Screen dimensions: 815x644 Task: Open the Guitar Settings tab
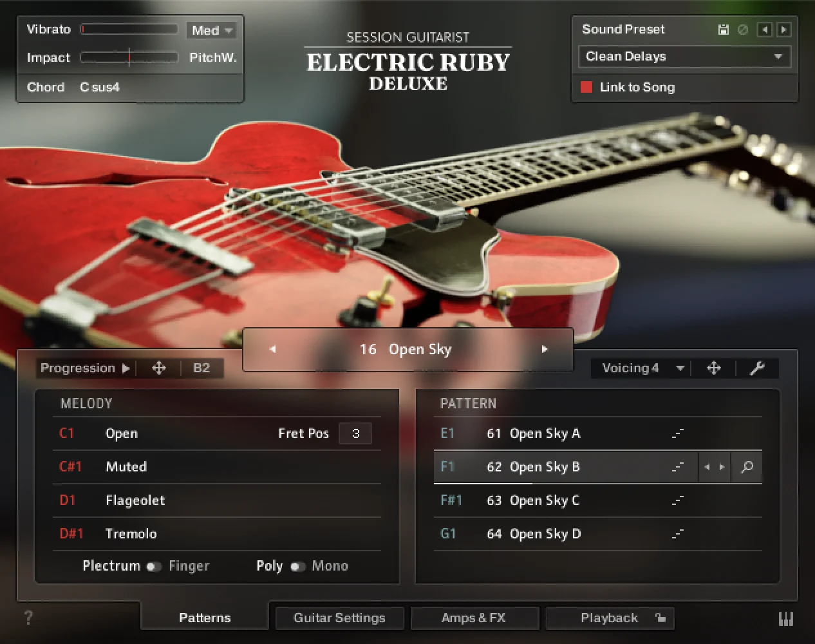[339, 618]
